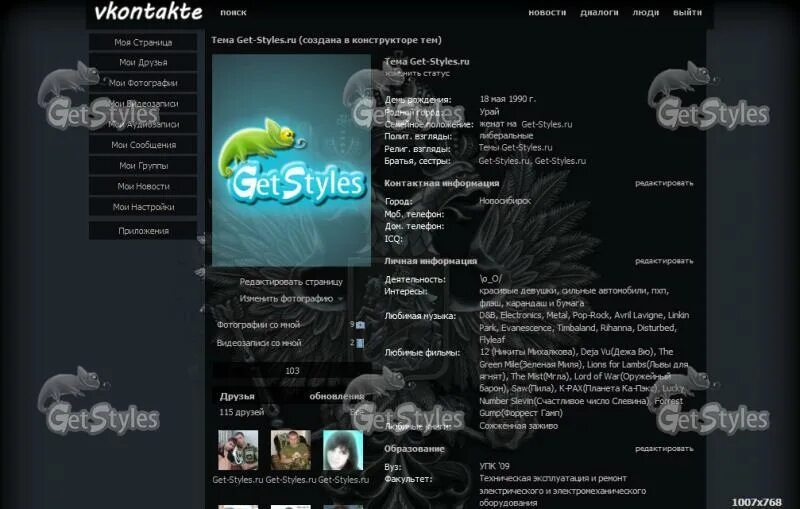Open Мои Новости in sidebar
Screen dimensions: 800x509
(143, 186)
